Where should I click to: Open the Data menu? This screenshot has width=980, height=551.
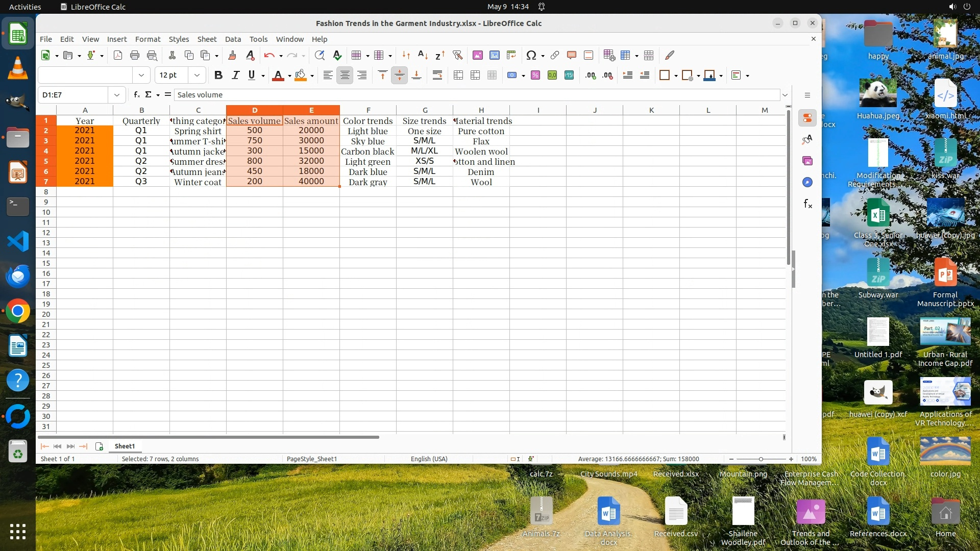pyautogui.click(x=233, y=39)
